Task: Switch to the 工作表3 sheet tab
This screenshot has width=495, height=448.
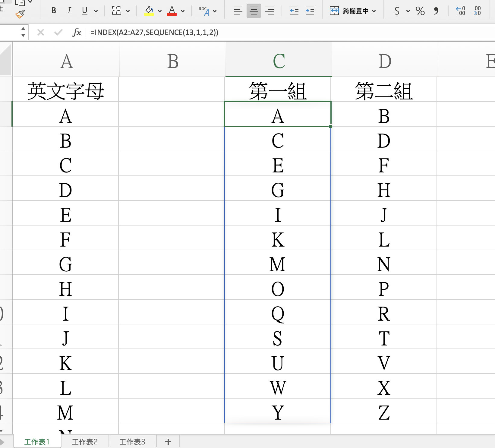Action: point(132,442)
